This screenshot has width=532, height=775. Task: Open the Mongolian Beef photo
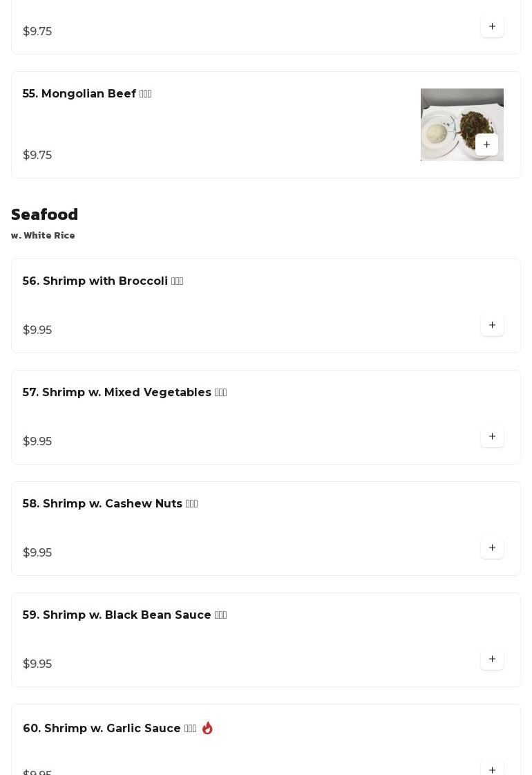462,124
